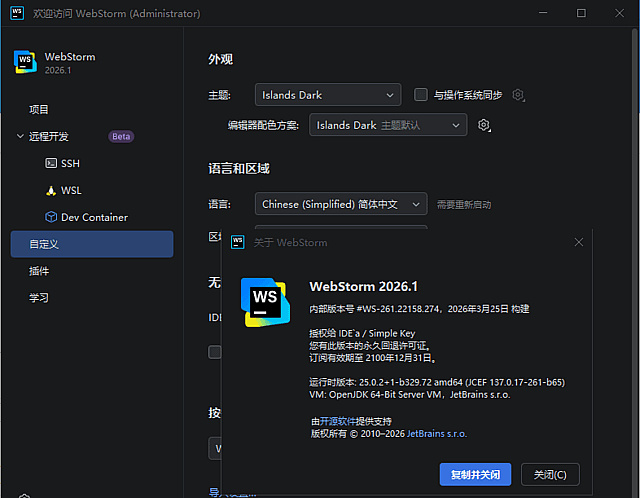Toggle the partially hidden checkbox behind About dialog
640x498 pixels.
pos(215,352)
